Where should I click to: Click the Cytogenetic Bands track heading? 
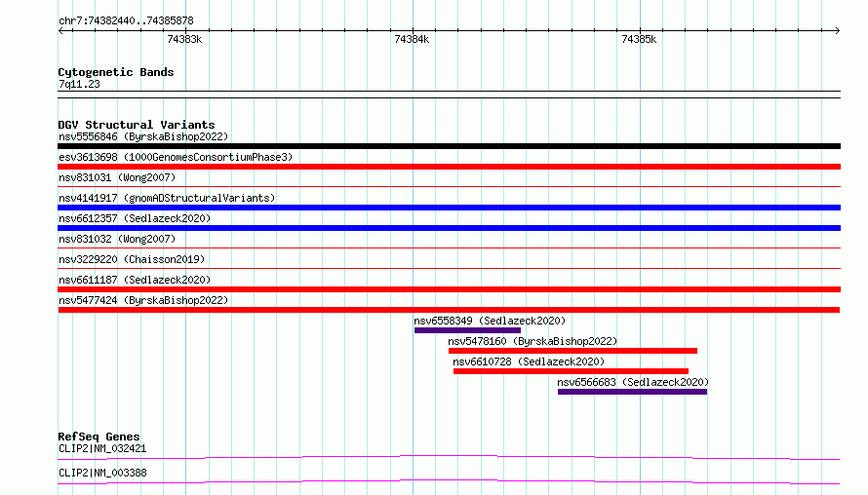pyautogui.click(x=116, y=72)
